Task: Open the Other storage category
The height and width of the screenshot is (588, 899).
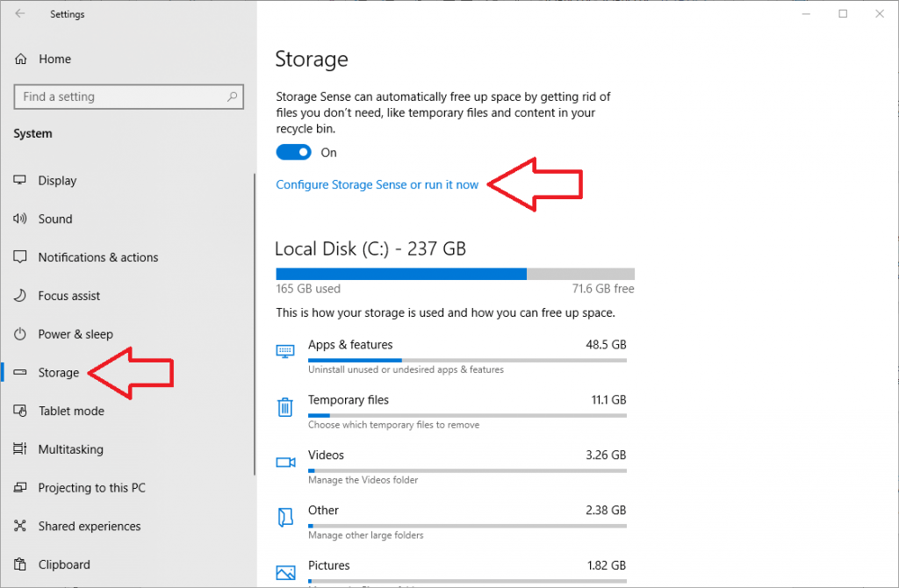Action: point(451,521)
